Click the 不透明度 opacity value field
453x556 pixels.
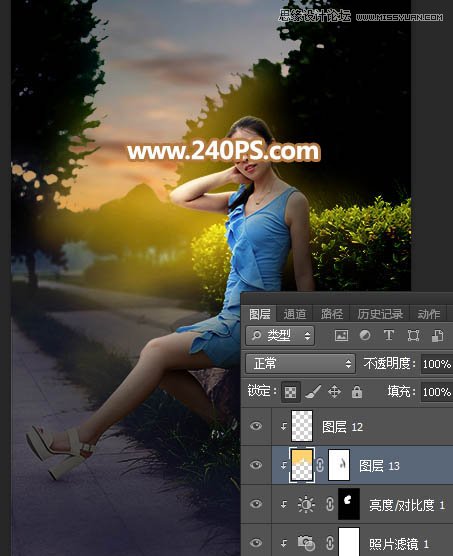coord(437,364)
